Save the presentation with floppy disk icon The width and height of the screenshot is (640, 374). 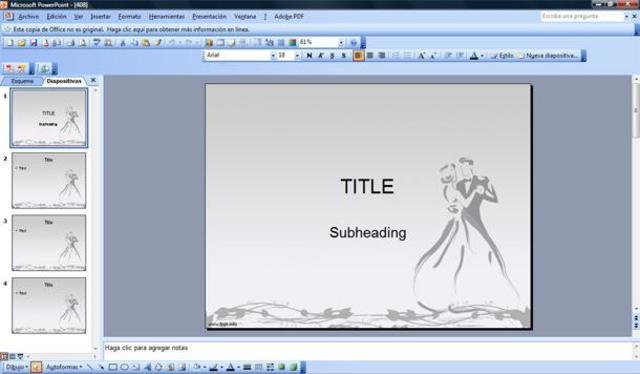(x=33, y=42)
